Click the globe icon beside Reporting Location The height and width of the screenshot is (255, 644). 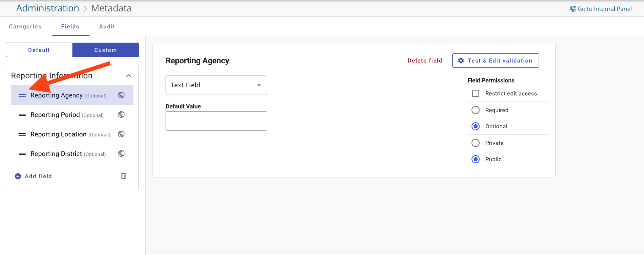point(121,134)
